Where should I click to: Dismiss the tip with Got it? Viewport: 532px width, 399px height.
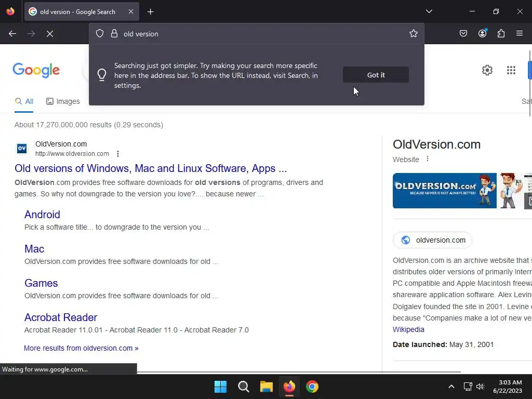(376, 75)
